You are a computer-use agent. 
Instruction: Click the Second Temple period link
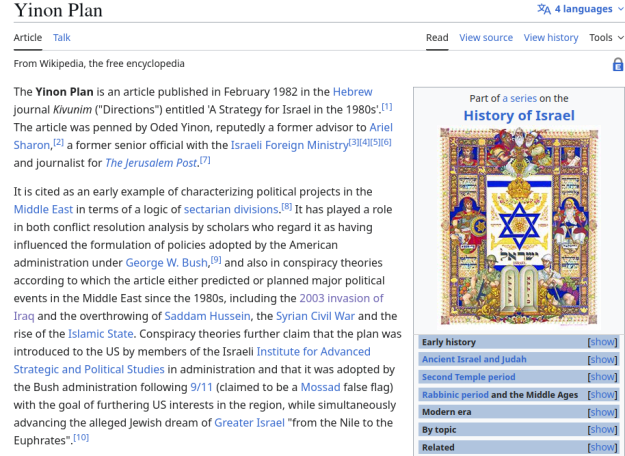click(468, 377)
